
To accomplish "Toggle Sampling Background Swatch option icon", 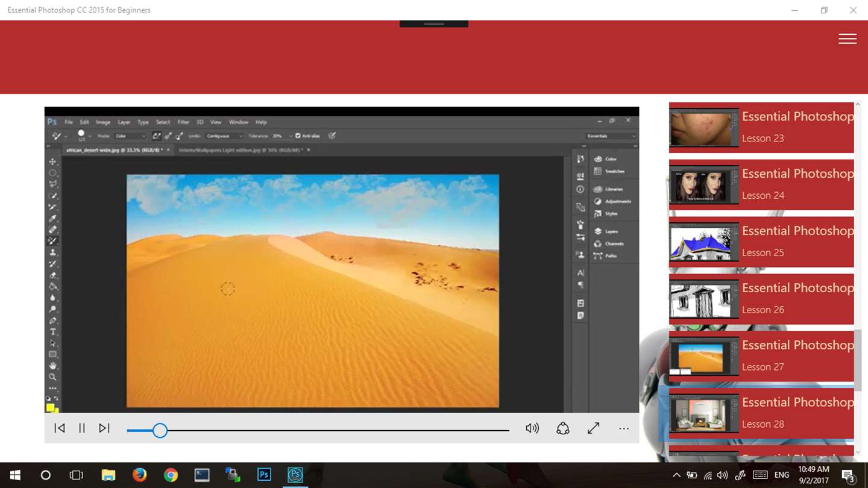I will (180, 136).
